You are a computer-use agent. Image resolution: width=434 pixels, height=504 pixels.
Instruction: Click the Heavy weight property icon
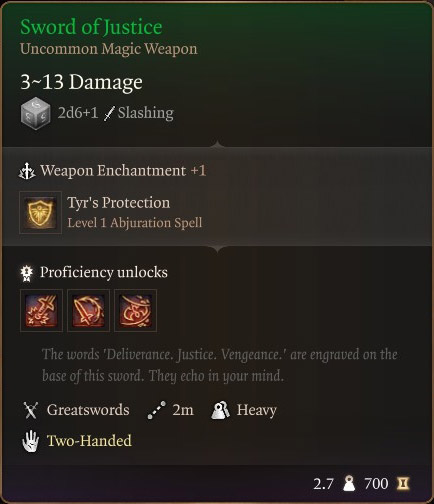pos(221,410)
